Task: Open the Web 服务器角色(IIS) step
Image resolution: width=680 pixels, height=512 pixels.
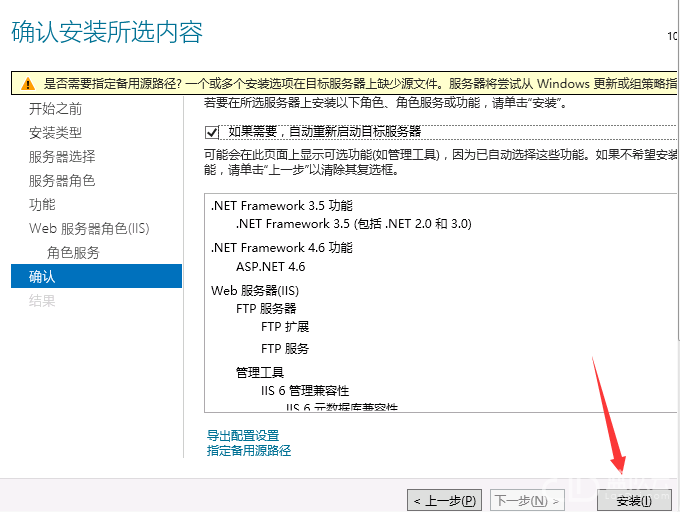Action: [89, 228]
